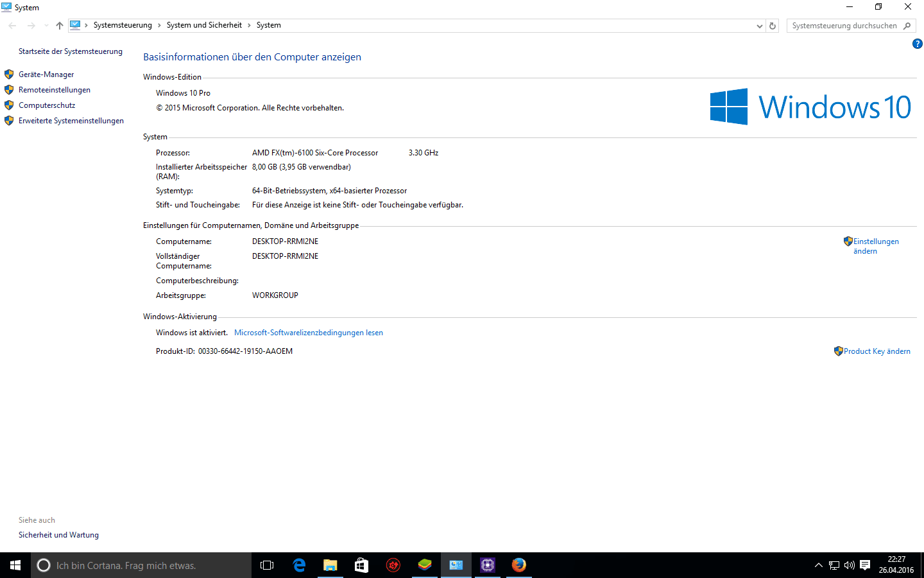Viewport: 924px width, 578px height.
Task: Expand the chevron before Systemsteuerung breadcrumb
Action: (86, 26)
